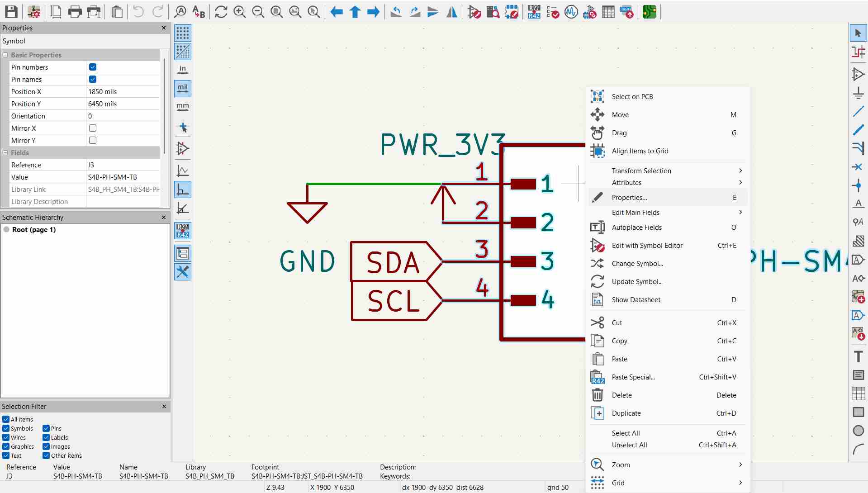
Task: Switch grid units to millimeters
Action: click(182, 107)
